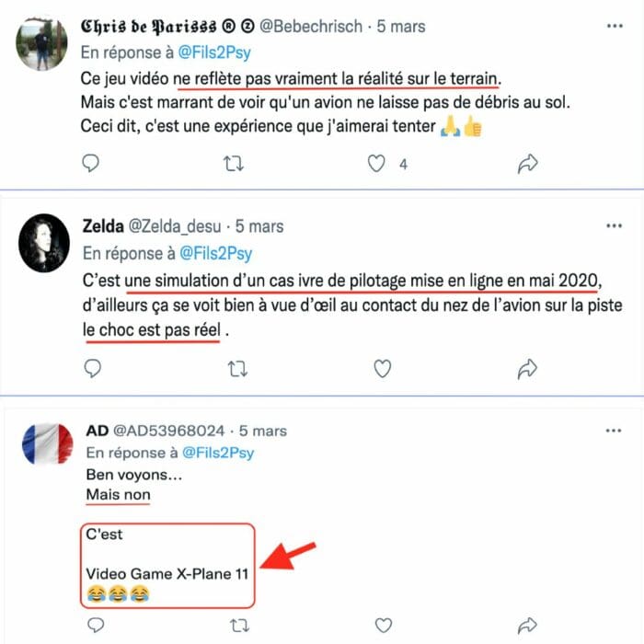Share Zelda's tweet
This screenshot has height=644, width=644.
point(527,368)
